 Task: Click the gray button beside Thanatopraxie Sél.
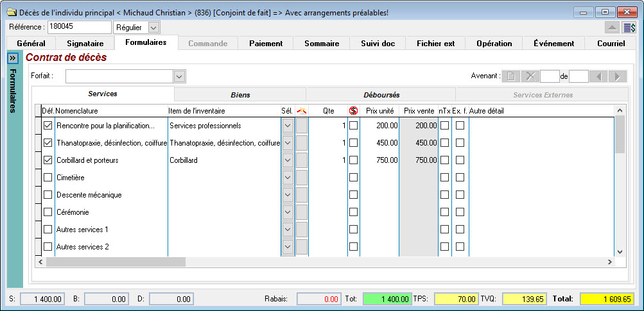coord(302,143)
